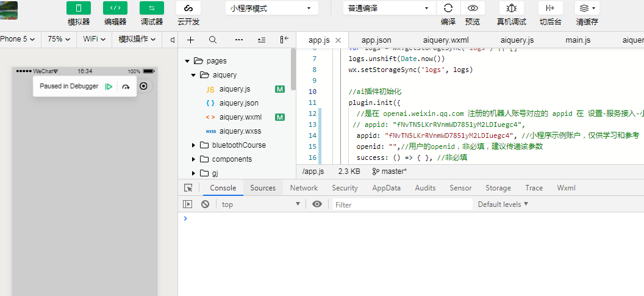The image size is (644, 296).
Task: Switch to the aiquery.wxml editor tab
Action: pos(446,40)
